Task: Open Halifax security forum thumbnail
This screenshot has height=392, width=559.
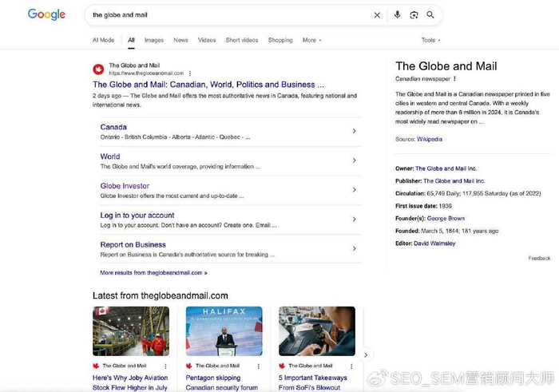Action: click(224, 331)
